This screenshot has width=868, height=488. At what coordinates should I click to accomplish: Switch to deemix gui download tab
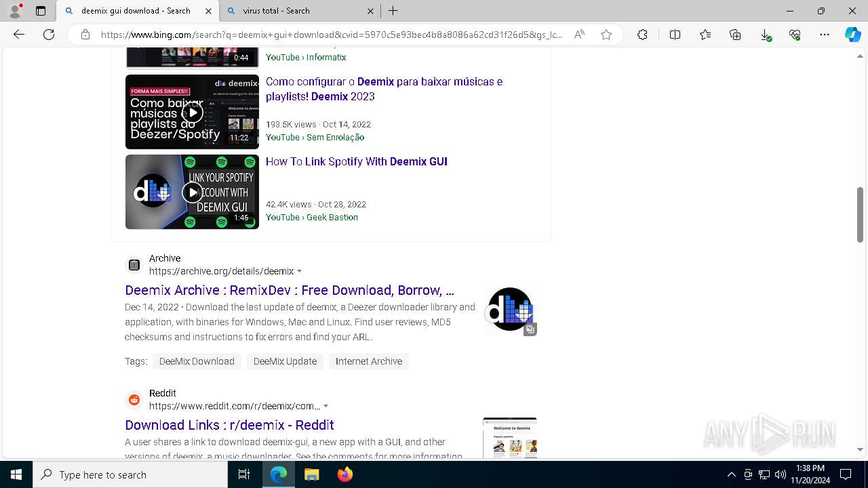coord(137,11)
